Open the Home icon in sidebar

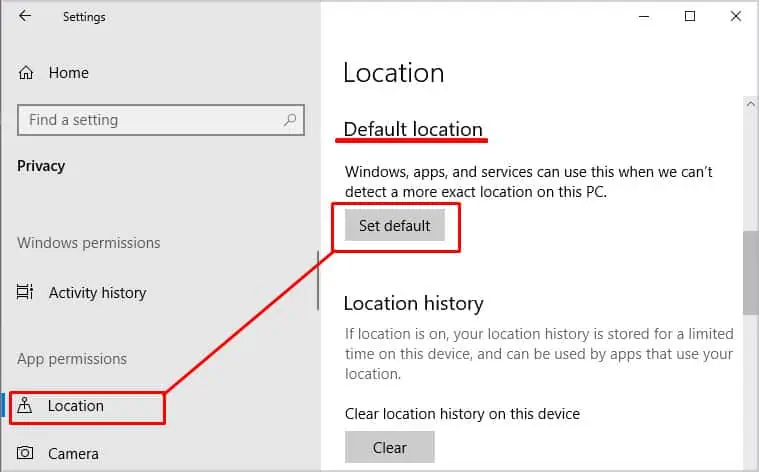[26, 73]
